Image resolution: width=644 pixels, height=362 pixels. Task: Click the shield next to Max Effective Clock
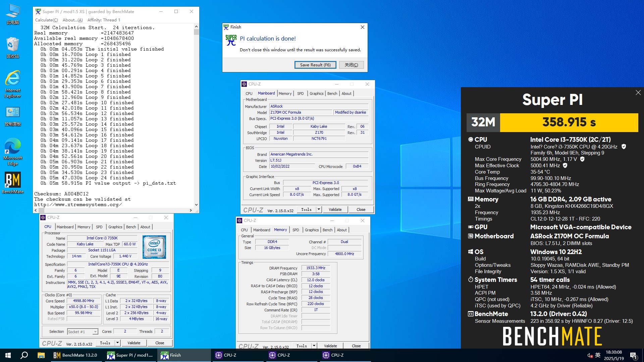(565, 166)
